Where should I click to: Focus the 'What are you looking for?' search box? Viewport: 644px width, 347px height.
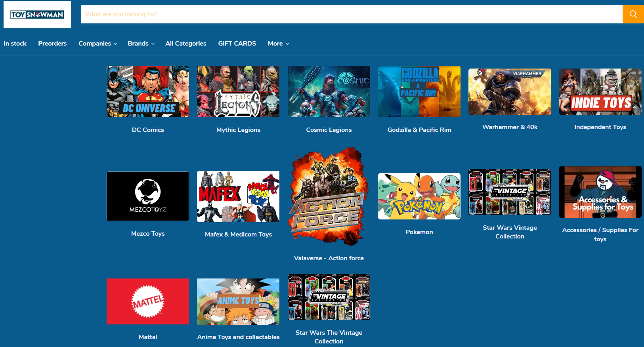(352, 14)
